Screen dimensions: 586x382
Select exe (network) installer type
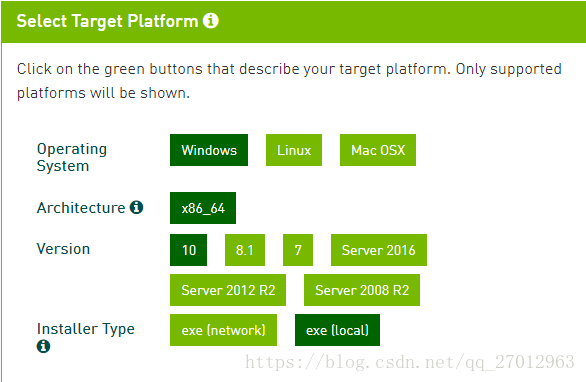[223, 330]
